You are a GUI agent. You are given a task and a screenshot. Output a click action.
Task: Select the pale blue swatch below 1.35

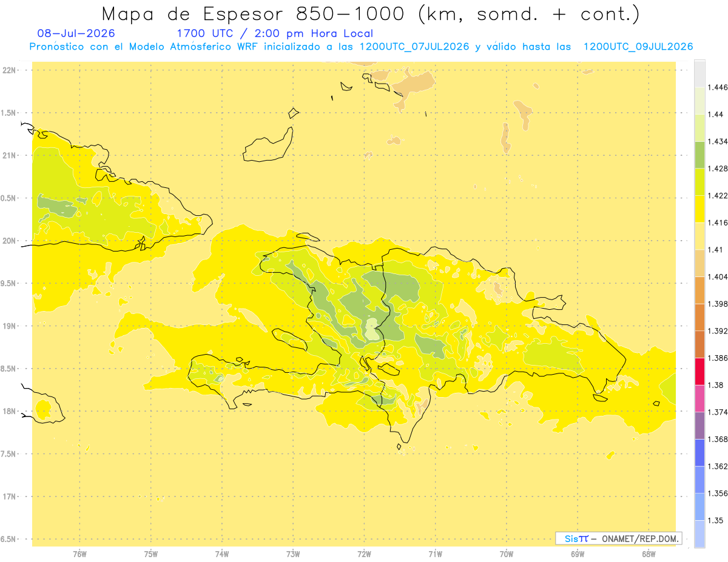pos(699,534)
